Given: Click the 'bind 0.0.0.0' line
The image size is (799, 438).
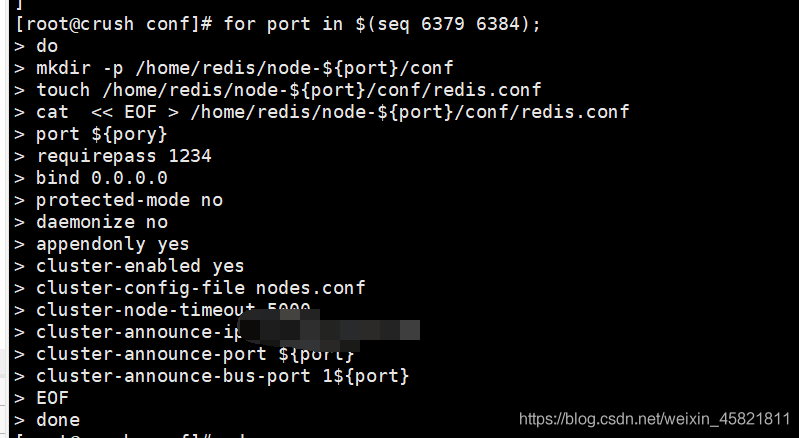Looking at the screenshot, I should coord(101,178).
